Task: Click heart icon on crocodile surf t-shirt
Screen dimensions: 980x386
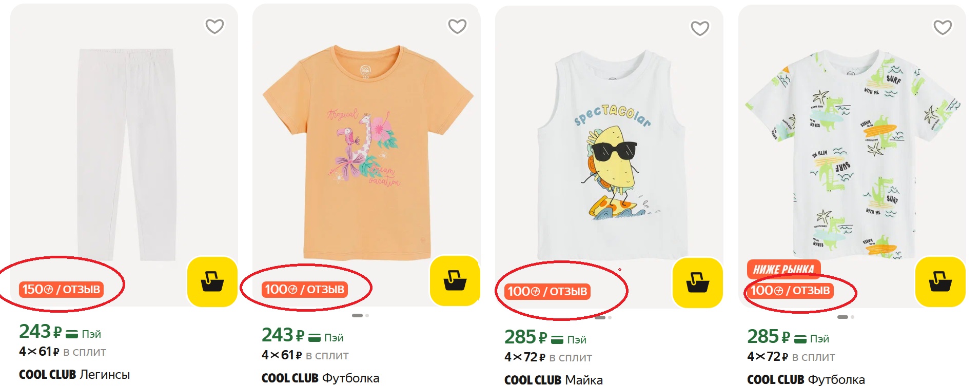Action: [943, 27]
